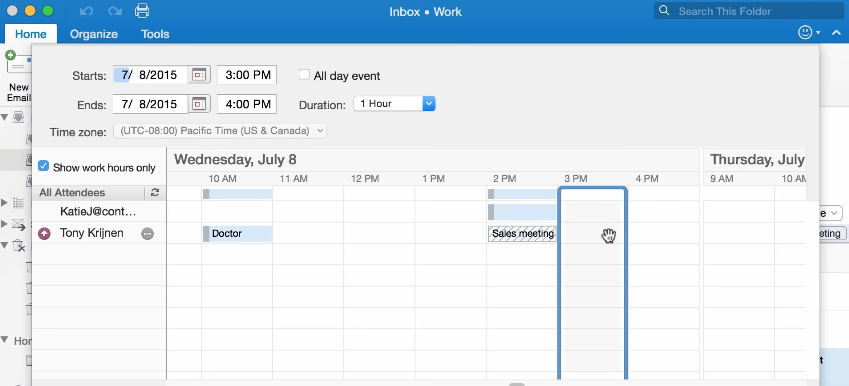Switch to the Organize tab
This screenshot has height=386, width=849.
94,34
